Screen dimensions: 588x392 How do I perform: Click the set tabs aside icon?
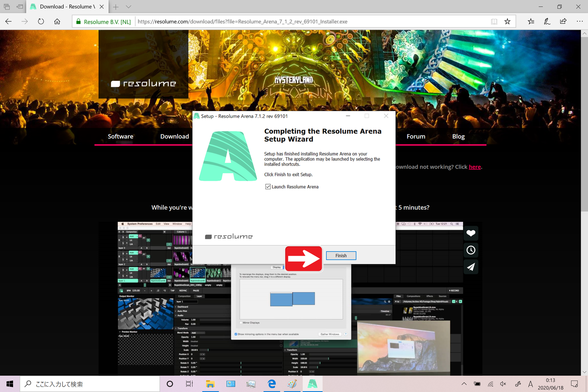[20, 7]
